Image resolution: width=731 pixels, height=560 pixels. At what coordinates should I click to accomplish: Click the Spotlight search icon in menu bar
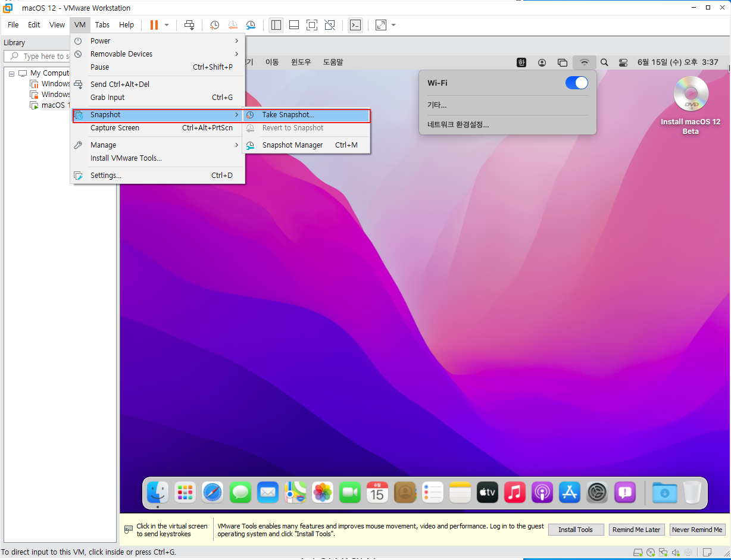tap(604, 62)
